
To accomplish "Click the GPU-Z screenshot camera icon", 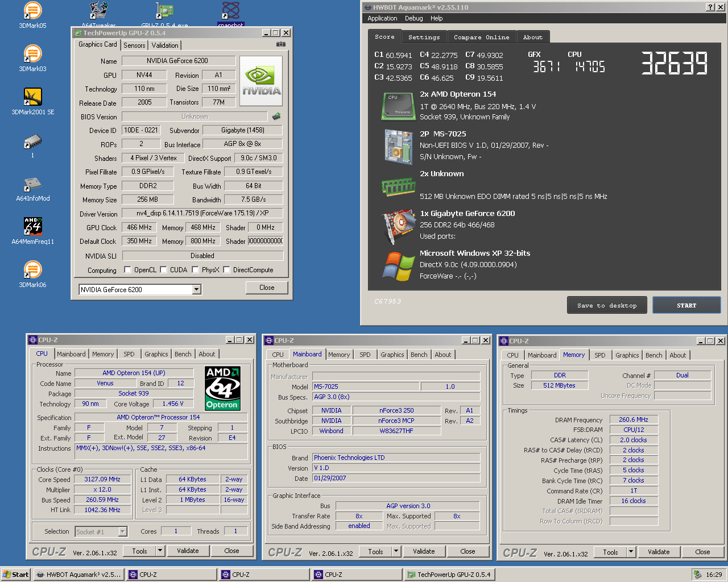I will pos(281,44).
